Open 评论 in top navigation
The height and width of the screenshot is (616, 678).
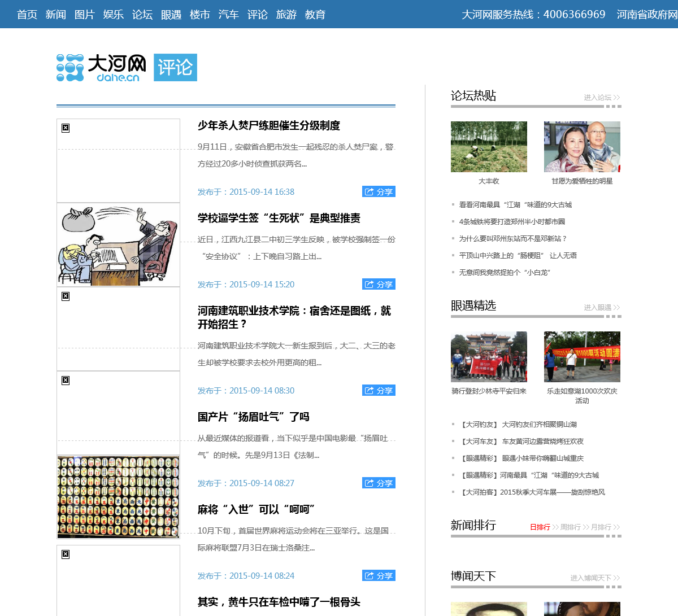click(258, 15)
